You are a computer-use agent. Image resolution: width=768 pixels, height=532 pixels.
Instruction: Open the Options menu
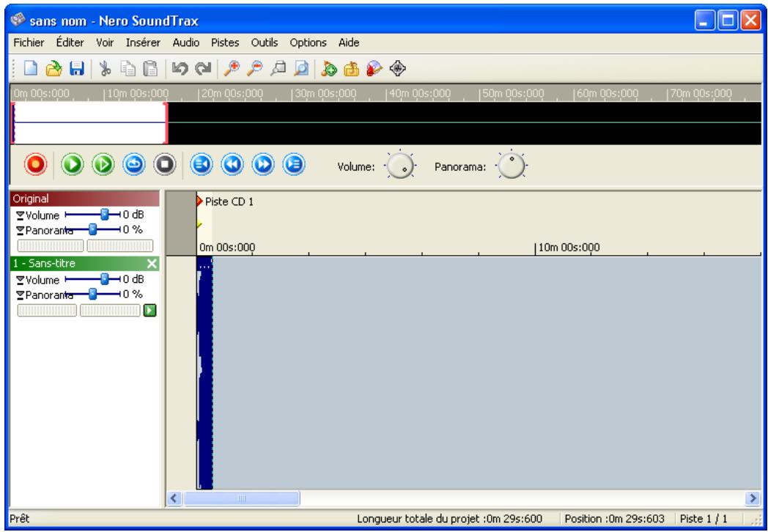[308, 43]
